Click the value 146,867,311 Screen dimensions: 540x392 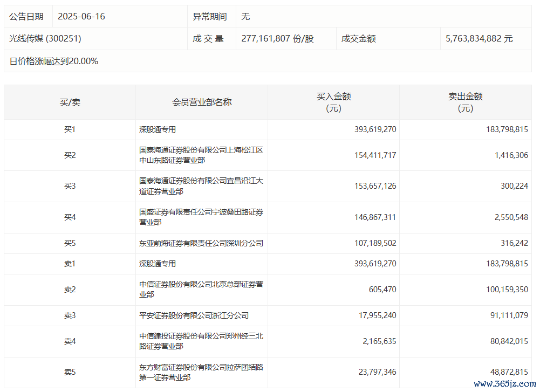(x=375, y=217)
